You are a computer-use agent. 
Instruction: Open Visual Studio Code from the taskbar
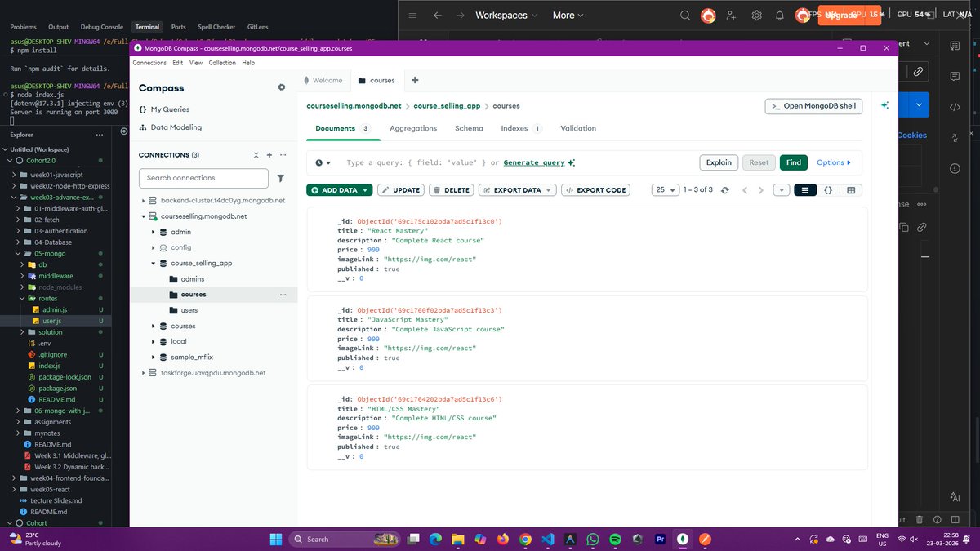(549, 539)
